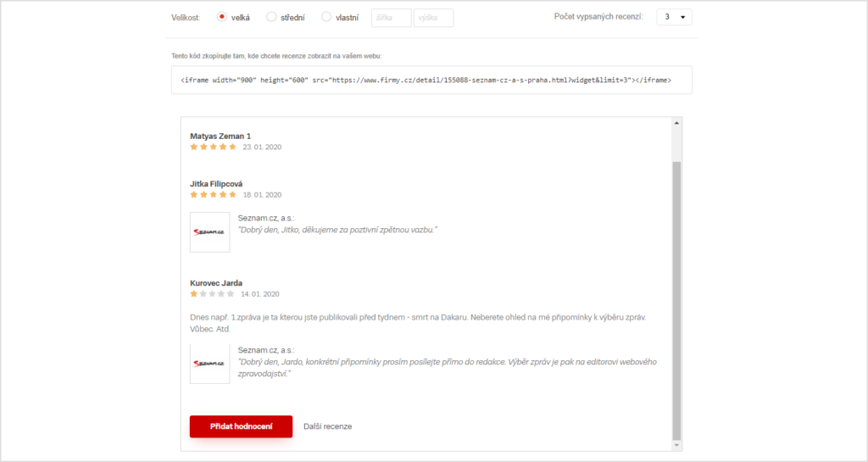Image resolution: width=868 pixels, height=462 pixels.
Task: Click the Seznam.cz logo under Kurovec Jarda's review
Action: click(x=210, y=364)
